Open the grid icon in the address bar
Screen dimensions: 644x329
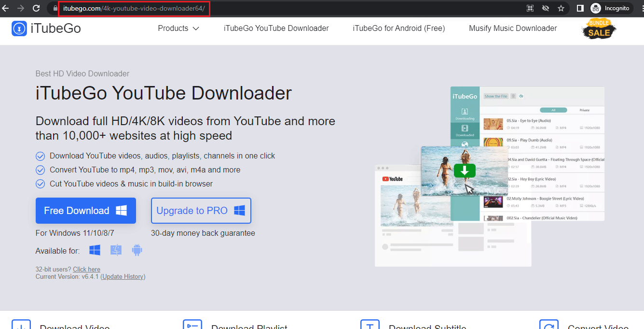(x=530, y=8)
